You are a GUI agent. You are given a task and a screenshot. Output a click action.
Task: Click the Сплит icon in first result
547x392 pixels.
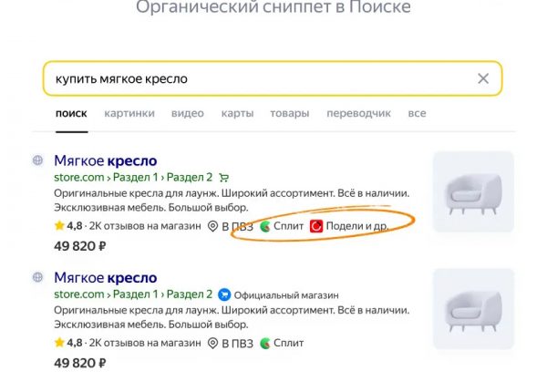click(x=266, y=226)
